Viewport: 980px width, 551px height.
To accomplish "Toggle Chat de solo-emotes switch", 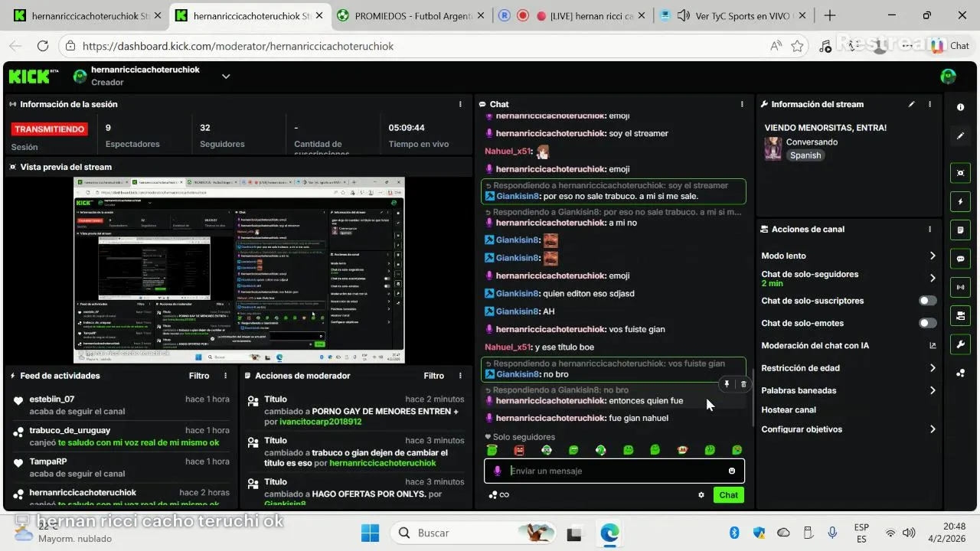I will (x=927, y=323).
